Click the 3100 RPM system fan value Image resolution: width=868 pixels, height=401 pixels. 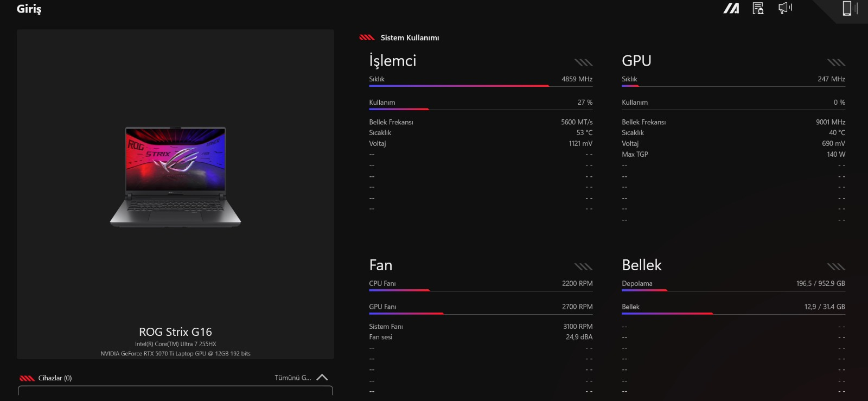578,326
